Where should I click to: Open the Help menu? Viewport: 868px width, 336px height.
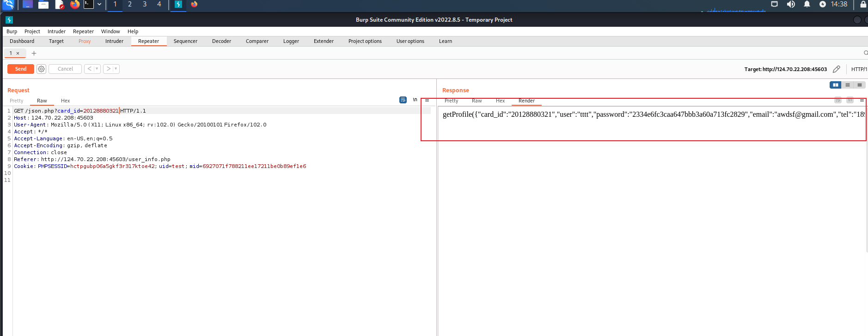coord(133,31)
